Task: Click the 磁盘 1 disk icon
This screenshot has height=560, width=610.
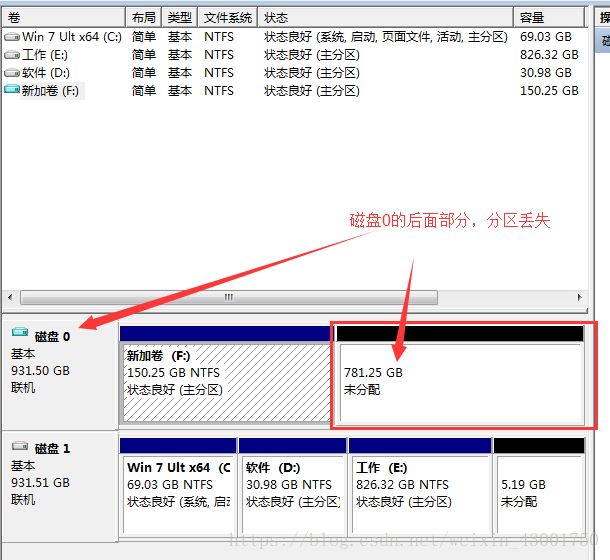Action: point(20,445)
